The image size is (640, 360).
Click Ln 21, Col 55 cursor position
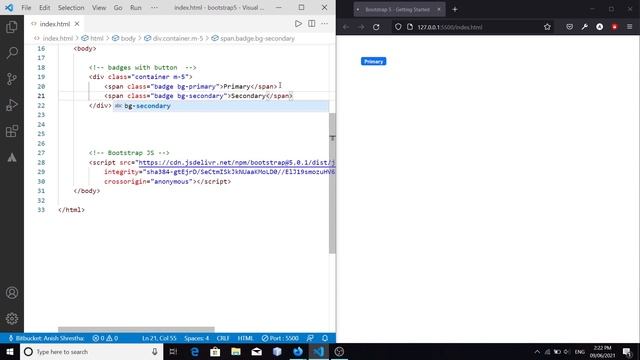[159, 338]
